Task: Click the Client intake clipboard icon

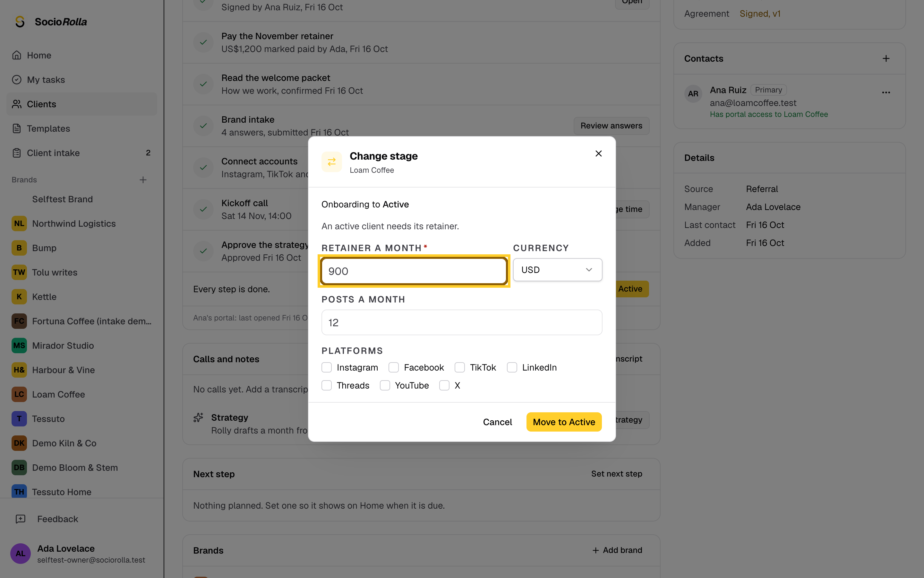Action: (x=16, y=153)
